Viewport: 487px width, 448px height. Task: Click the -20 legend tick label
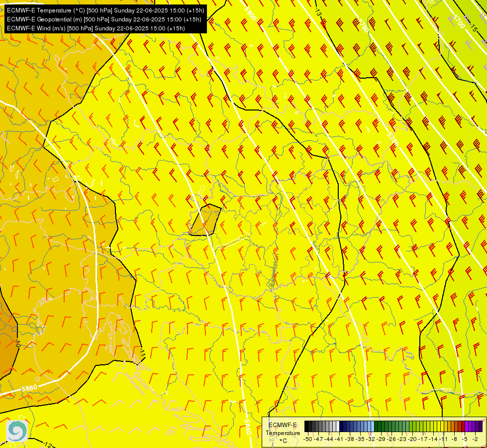[x=412, y=440]
